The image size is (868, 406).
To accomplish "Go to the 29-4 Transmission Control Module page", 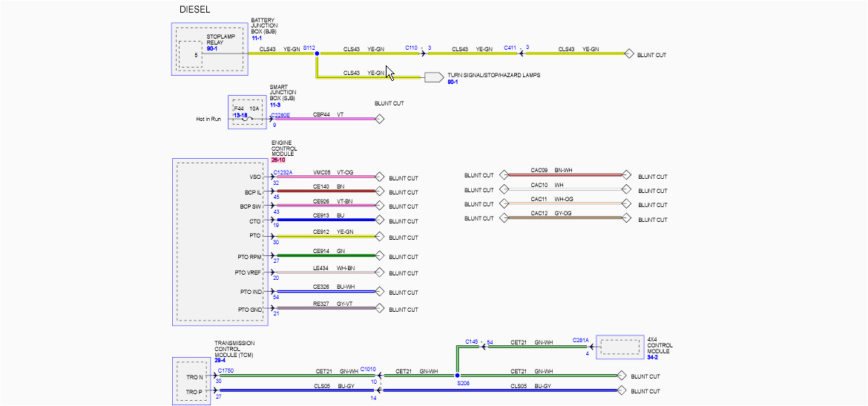I will (220, 359).
